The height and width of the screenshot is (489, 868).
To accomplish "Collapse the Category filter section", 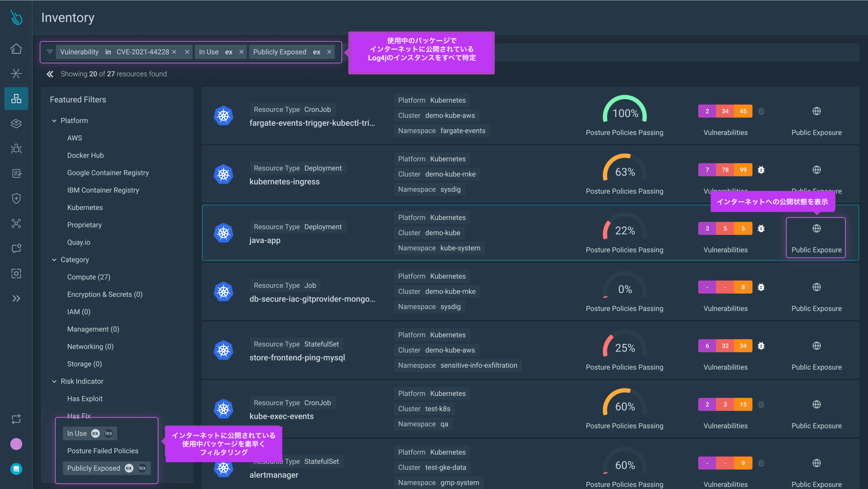I will click(x=55, y=260).
